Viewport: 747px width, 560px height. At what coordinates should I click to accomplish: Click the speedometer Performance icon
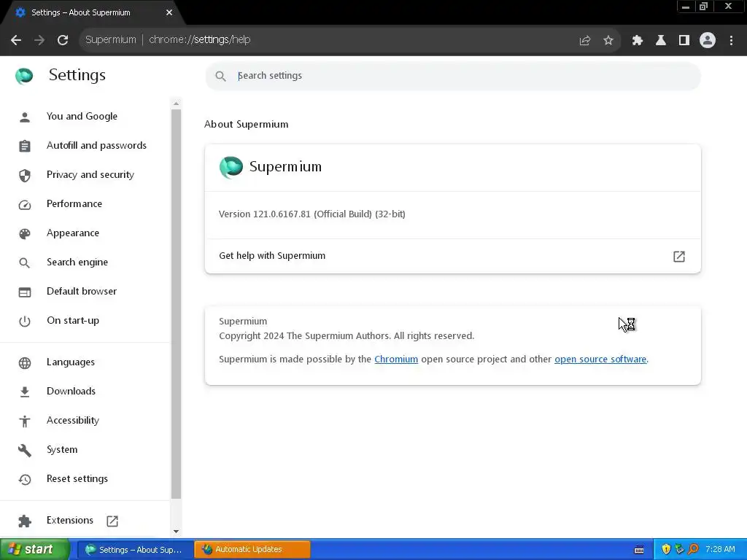pos(25,205)
